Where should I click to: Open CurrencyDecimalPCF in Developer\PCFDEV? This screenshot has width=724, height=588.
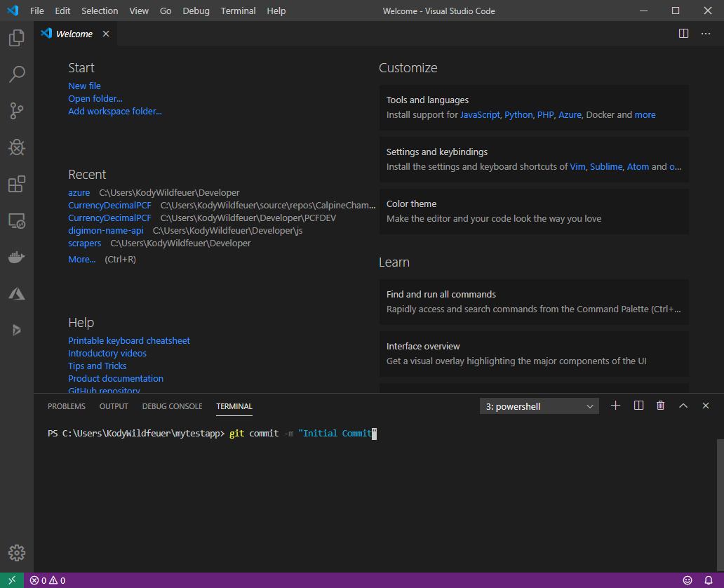click(109, 218)
